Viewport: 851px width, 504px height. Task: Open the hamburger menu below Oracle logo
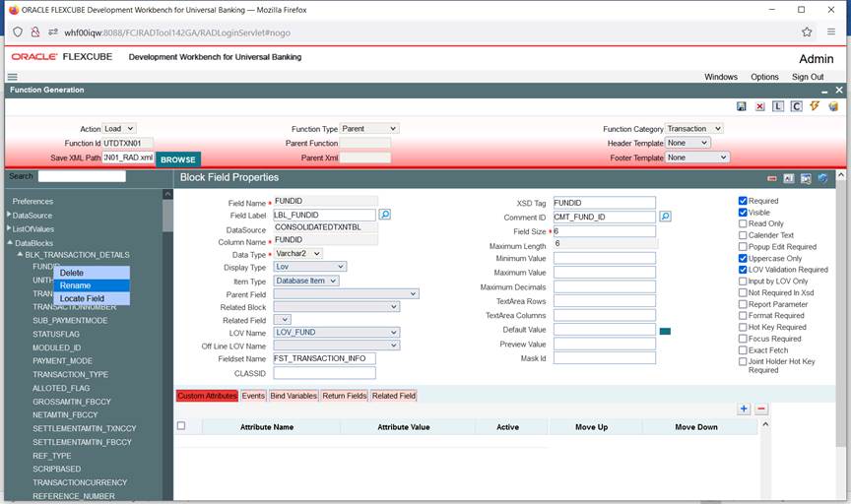[x=13, y=77]
